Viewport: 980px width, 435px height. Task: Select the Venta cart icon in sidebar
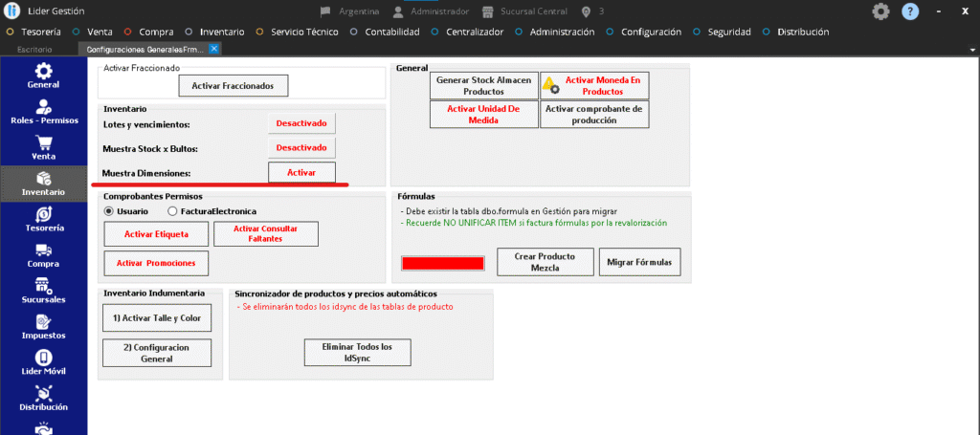click(43, 146)
